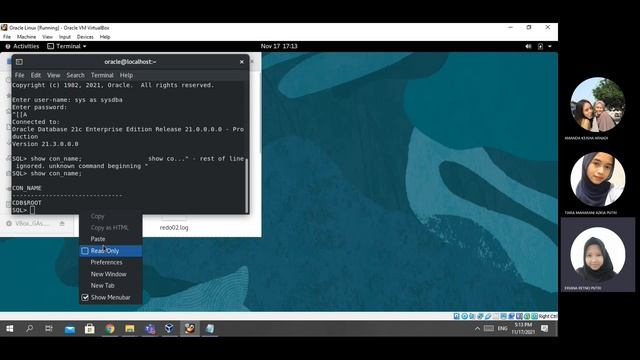Click the middle participant avatar
Viewport: 640px width, 360px height.
click(598, 180)
